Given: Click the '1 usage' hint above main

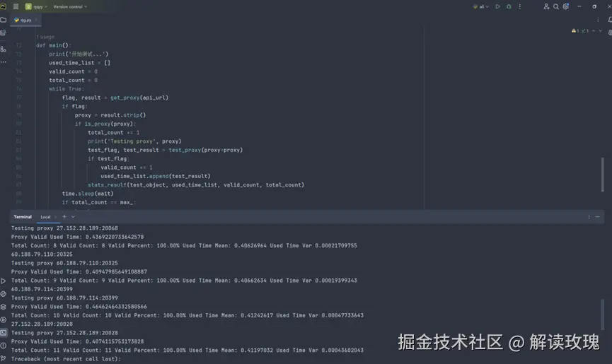Looking at the screenshot, I should pos(45,37).
